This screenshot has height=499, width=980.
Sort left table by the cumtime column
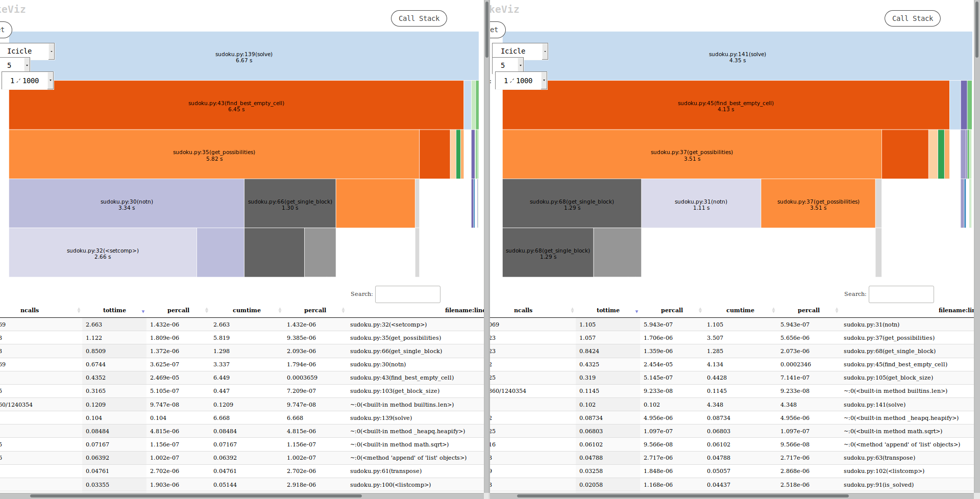[x=247, y=310]
